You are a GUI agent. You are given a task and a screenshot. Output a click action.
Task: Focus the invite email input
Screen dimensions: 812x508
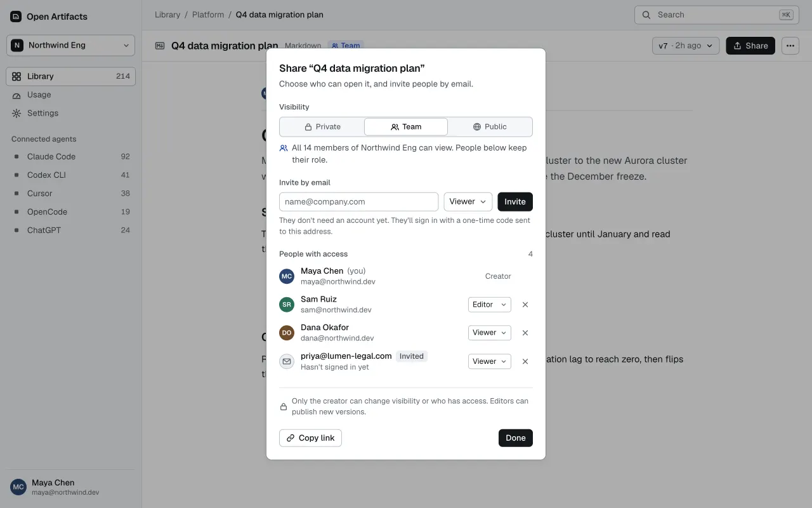coord(359,202)
